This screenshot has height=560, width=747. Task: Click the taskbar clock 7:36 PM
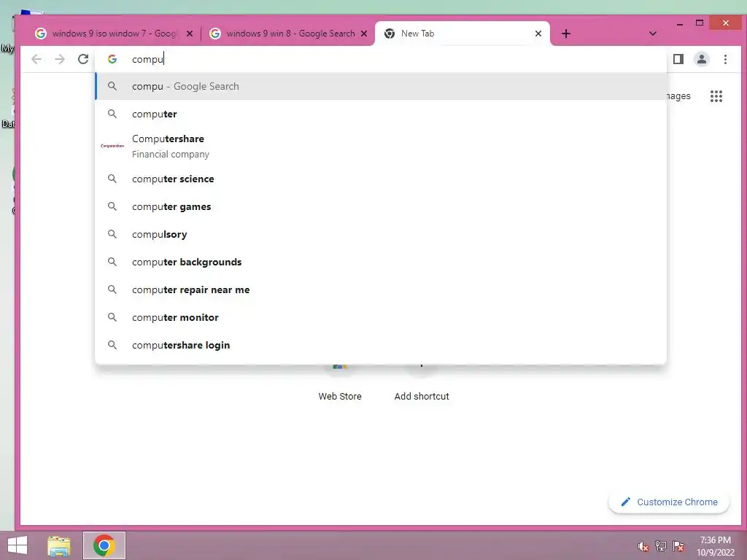click(716, 546)
